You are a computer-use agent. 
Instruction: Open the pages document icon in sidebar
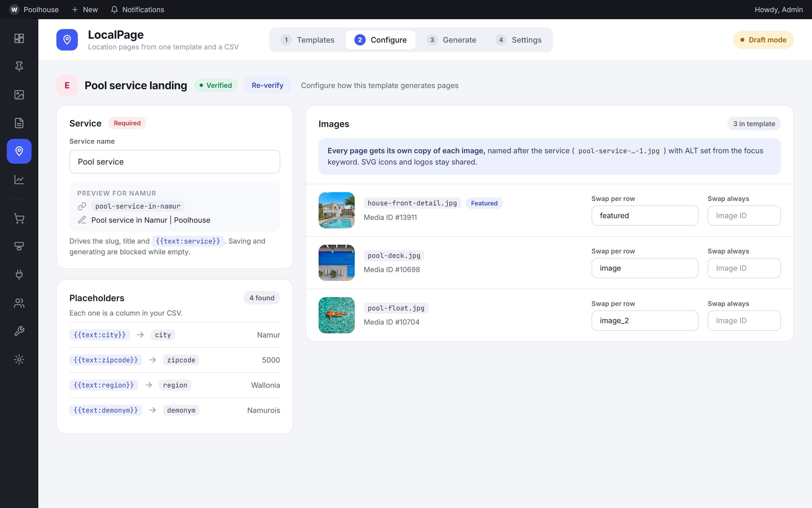pos(19,123)
